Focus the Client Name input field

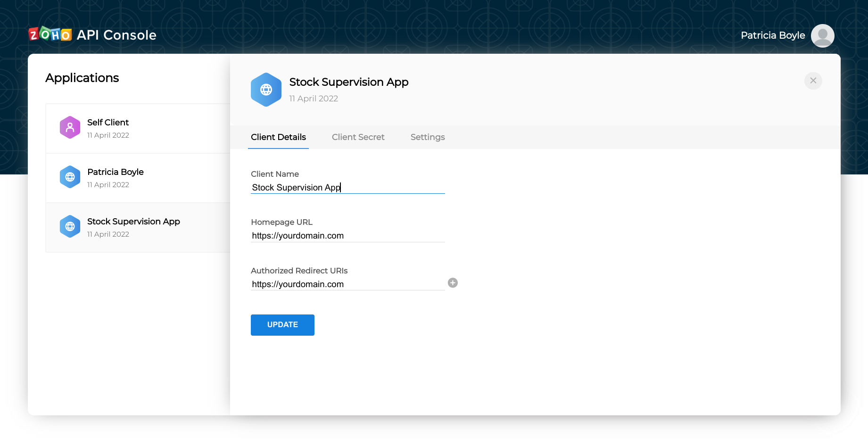coord(347,188)
